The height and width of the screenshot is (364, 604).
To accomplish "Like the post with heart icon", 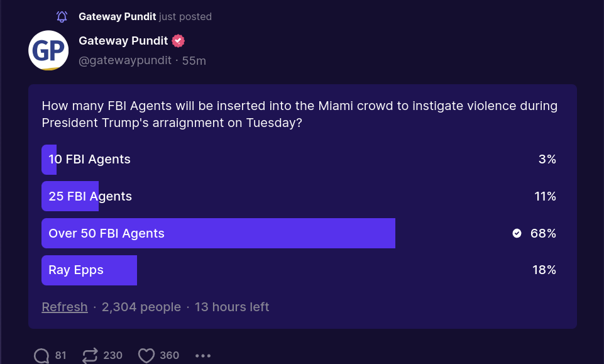I will tap(146, 356).
